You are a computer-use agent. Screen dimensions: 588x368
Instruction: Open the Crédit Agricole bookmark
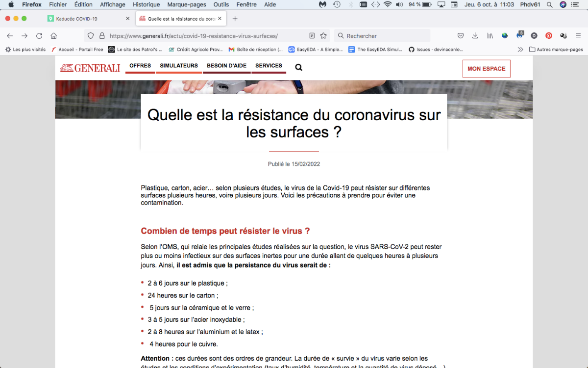pos(196,50)
